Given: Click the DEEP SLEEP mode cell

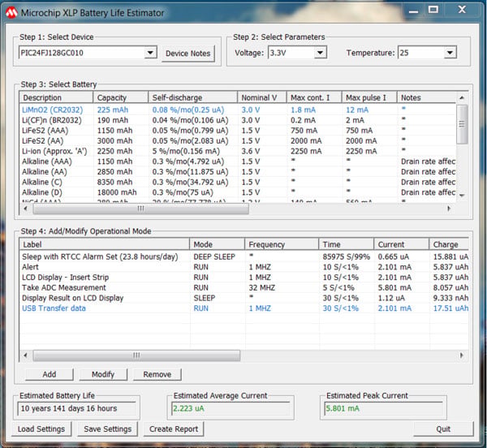Looking at the screenshot, I should click(214, 256).
